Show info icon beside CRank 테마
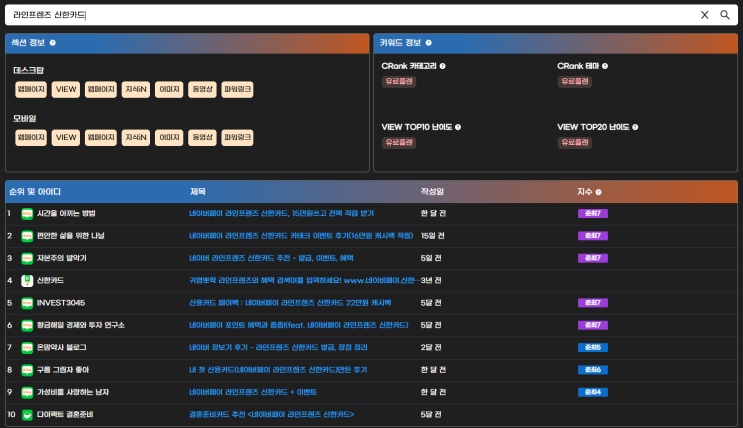Viewport: 743px width, 428px height. point(605,66)
